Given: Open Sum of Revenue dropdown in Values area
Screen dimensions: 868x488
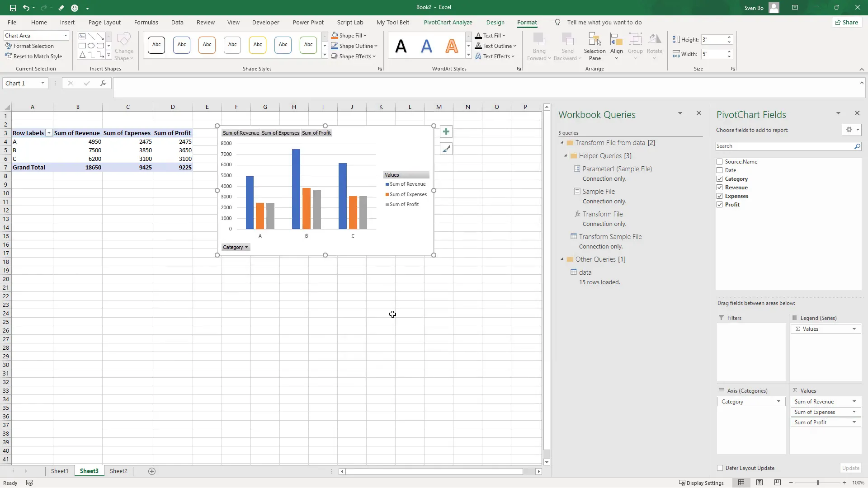Looking at the screenshot, I should tap(854, 401).
